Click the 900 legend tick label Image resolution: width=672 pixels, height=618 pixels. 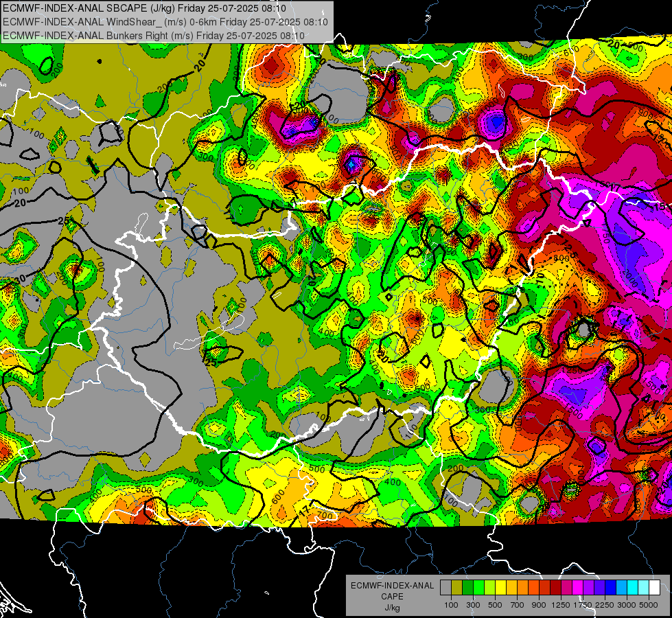[539, 605]
